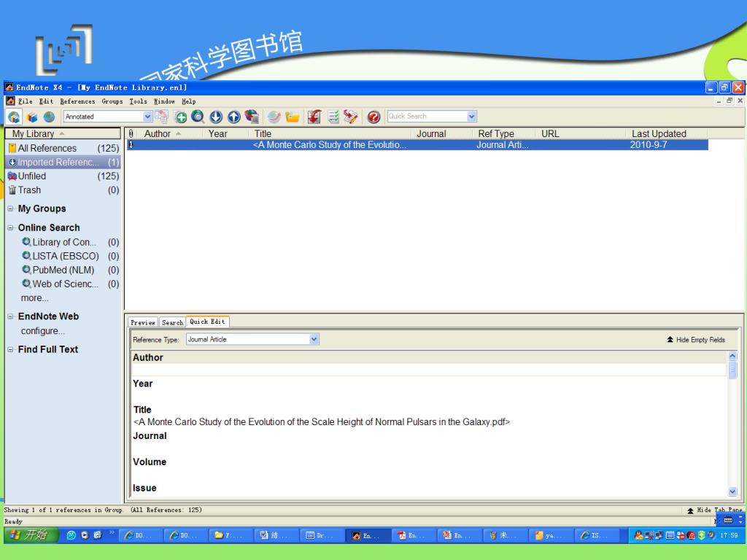Click the Author field in Quick Edit
The image size is (747, 560).
point(429,370)
